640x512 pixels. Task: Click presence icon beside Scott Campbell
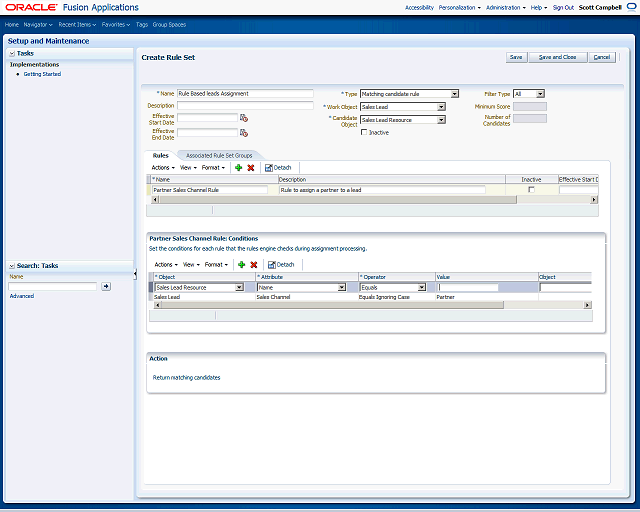tap(631, 7)
